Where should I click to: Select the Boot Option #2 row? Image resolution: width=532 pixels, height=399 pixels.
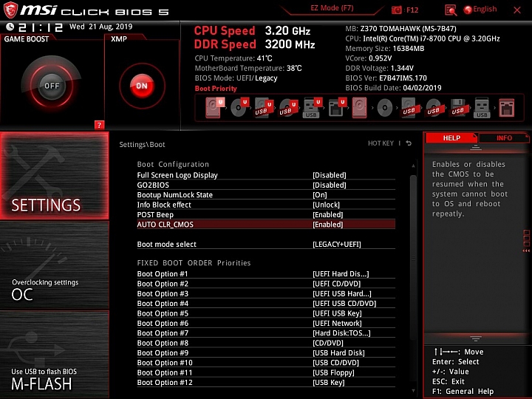(x=266, y=284)
